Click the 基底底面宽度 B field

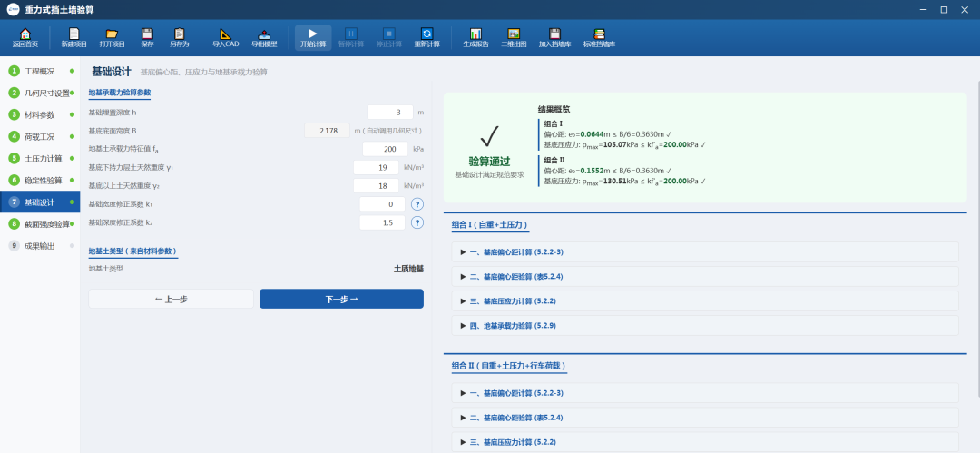pyautogui.click(x=328, y=131)
